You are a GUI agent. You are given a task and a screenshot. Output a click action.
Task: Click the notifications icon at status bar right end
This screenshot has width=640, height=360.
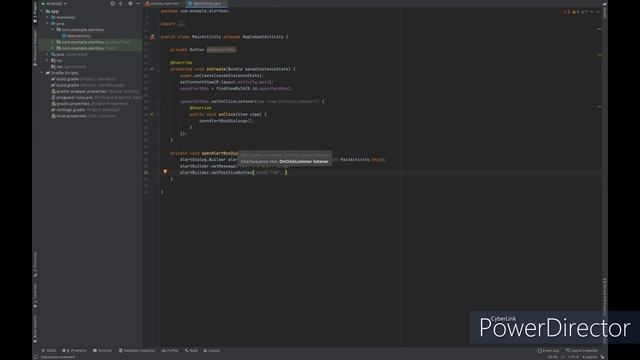(602, 357)
